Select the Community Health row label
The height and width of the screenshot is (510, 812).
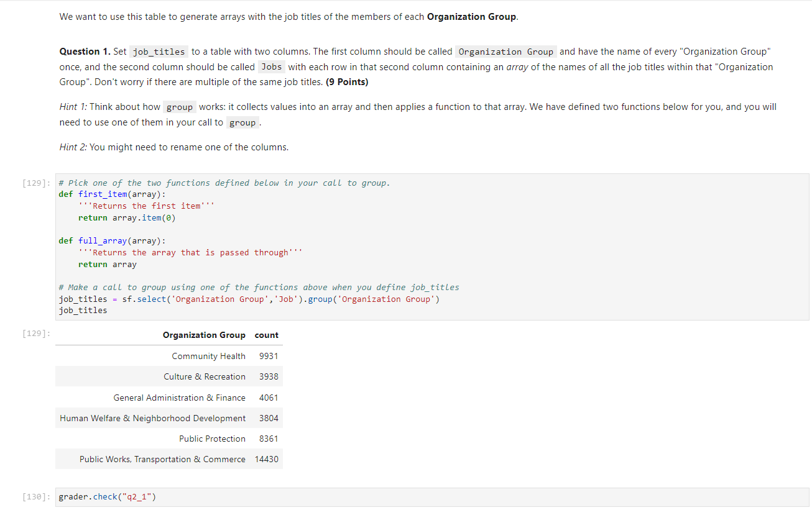(x=209, y=356)
